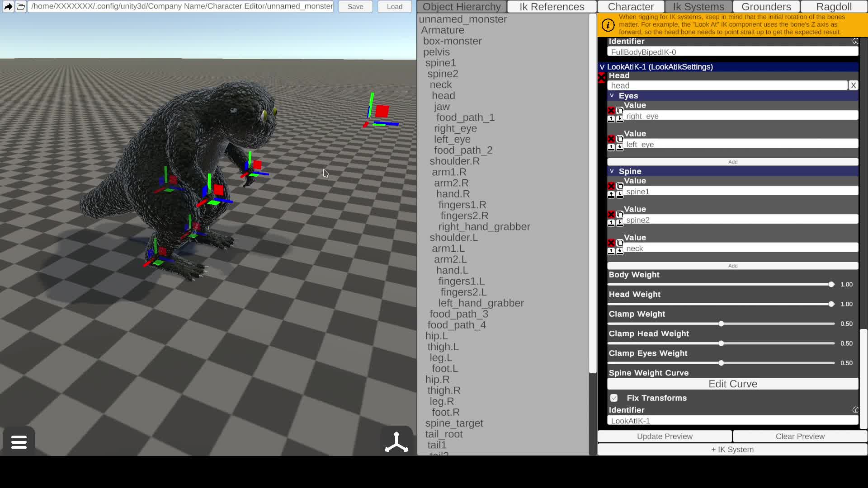Delete the right_eye value entry

611,110
